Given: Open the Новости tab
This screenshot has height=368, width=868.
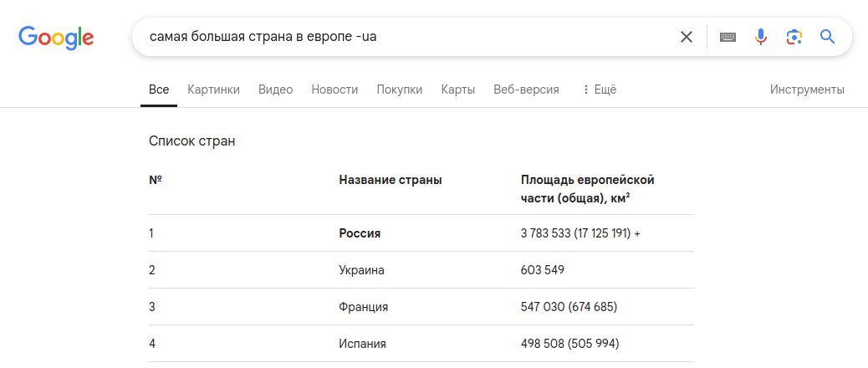Looking at the screenshot, I should [334, 89].
